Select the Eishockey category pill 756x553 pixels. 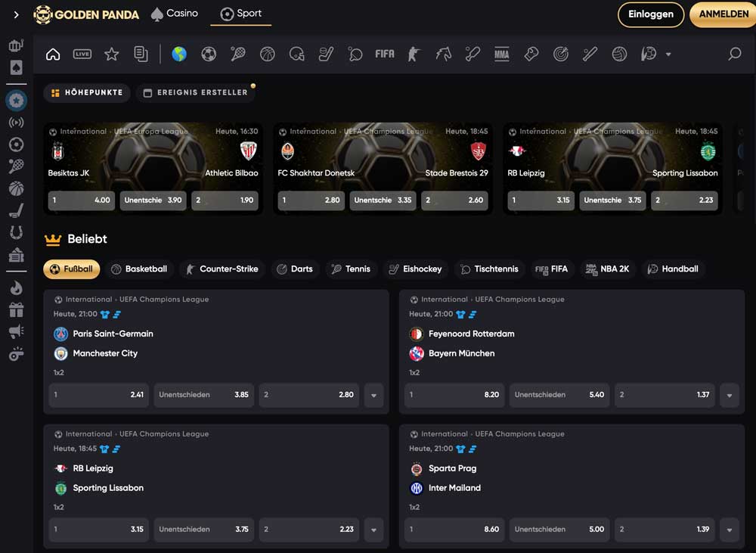click(x=415, y=269)
